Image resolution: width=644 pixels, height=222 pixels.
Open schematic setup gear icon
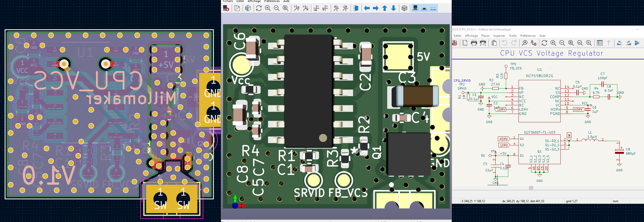[455, 43]
